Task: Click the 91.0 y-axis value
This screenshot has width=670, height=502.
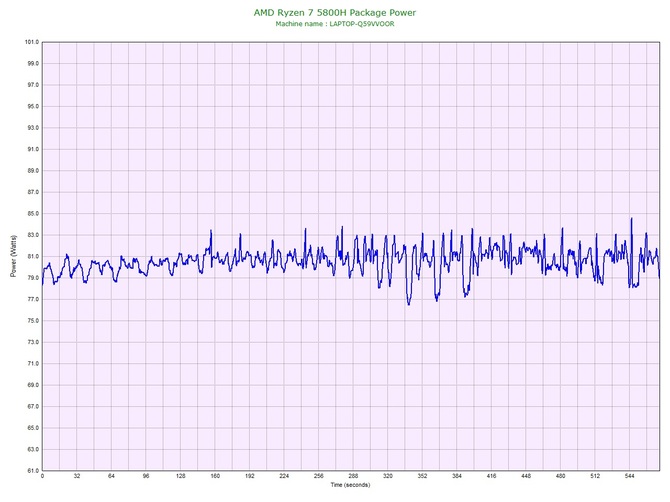Action: [x=32, y=150]
